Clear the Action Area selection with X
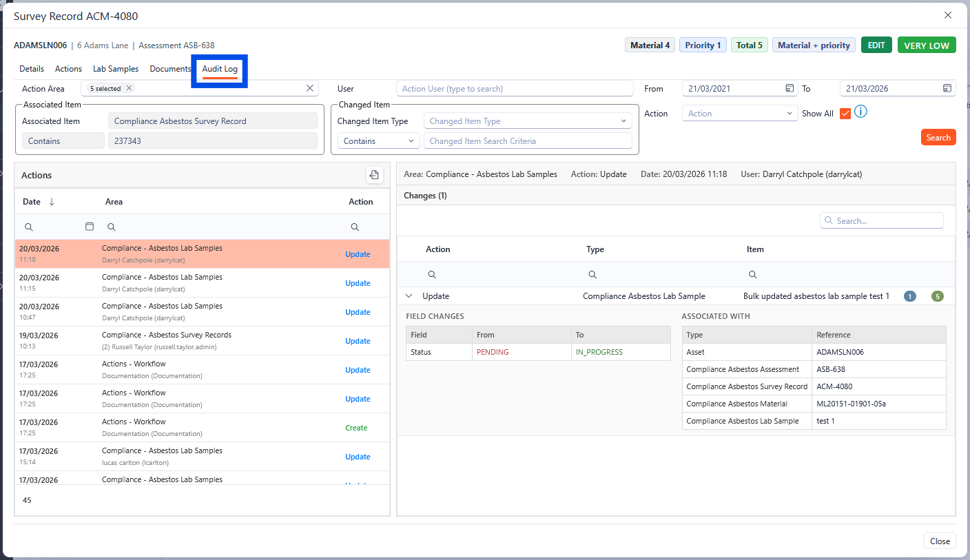The height and width of the screenshot is (560, 970). pos(310,88)
